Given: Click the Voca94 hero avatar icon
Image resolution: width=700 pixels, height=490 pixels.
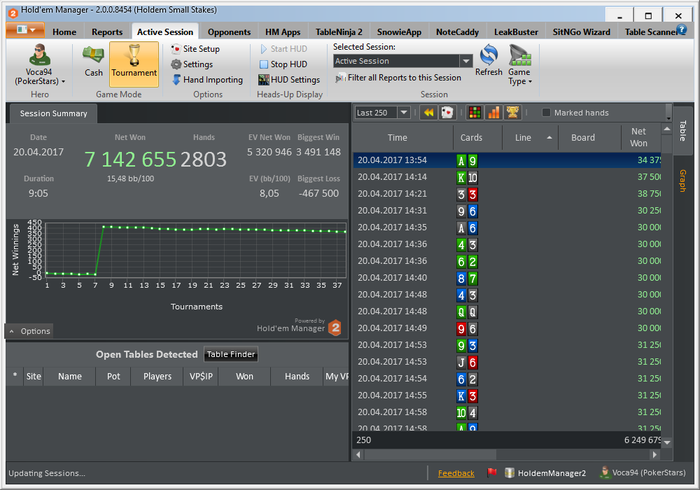Looking at the screenshot, I should click(39, 54).
